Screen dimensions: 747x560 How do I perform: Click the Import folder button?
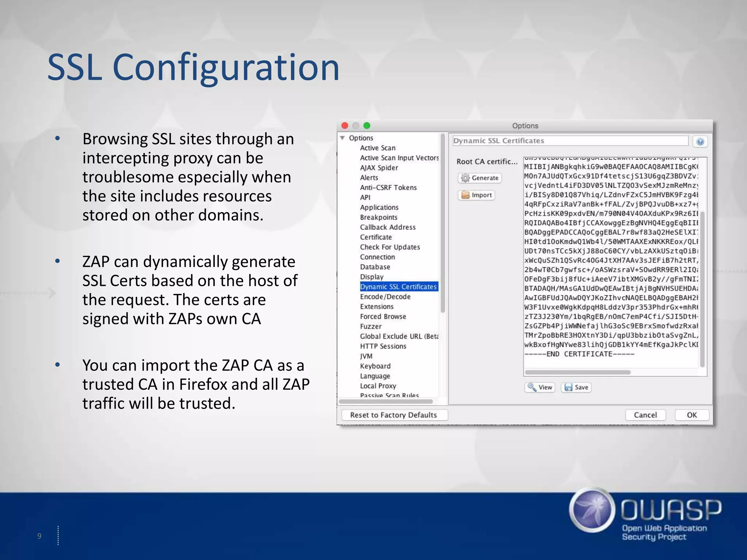coord(476,195)
